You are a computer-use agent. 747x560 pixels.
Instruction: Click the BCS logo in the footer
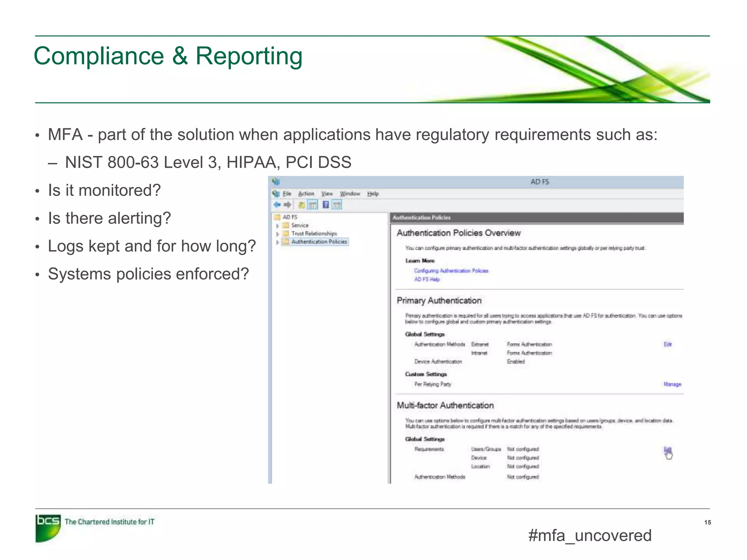48,528
